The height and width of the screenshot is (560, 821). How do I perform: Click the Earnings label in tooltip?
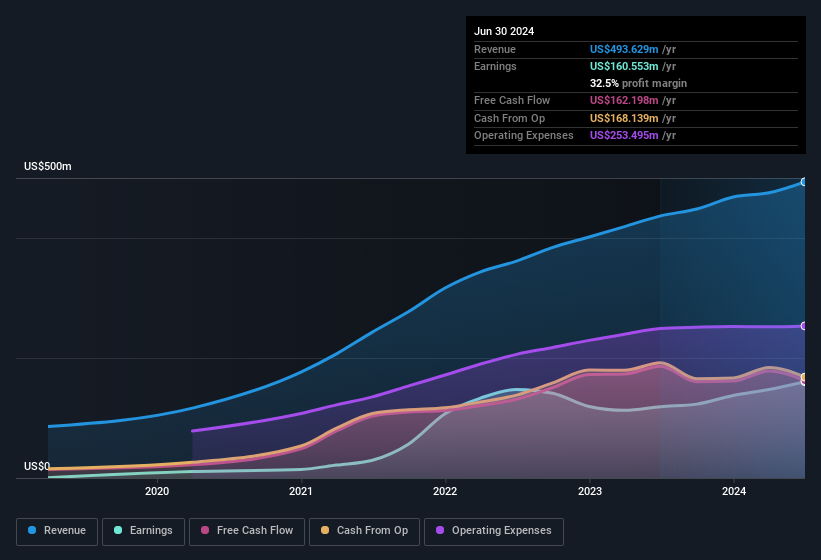click(495, 66)
